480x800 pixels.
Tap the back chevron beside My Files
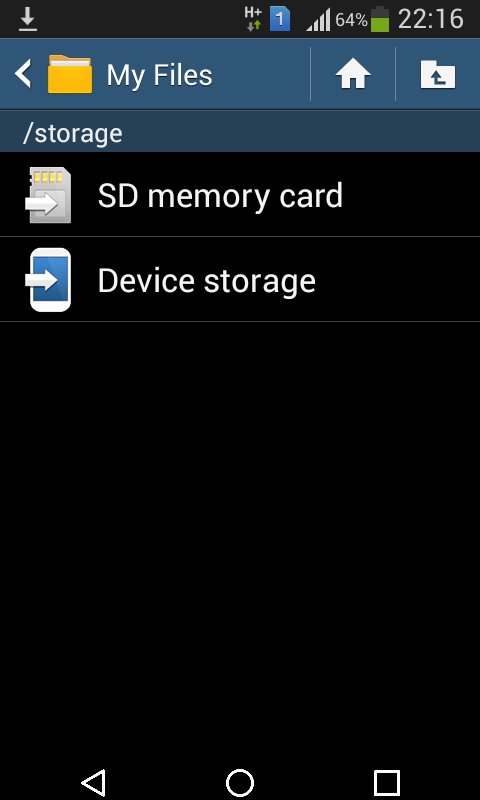pos(23,74)
